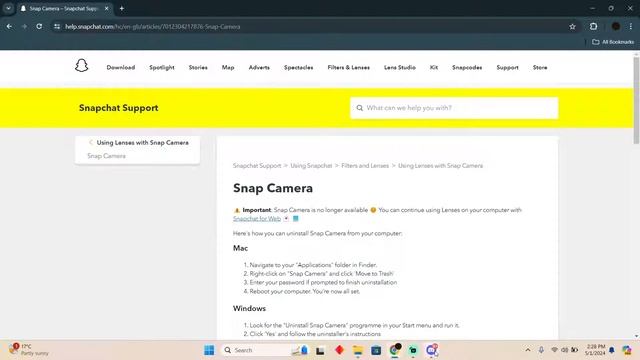Click the browser address bar URL
The width and height of the screenshot is (640, 360).
pyautogui.click(x=153, y=27)
